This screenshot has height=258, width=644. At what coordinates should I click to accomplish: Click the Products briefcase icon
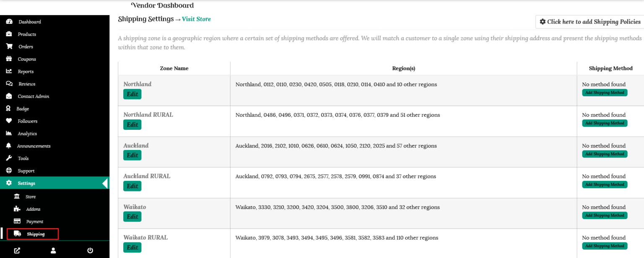tap(9, 34)
